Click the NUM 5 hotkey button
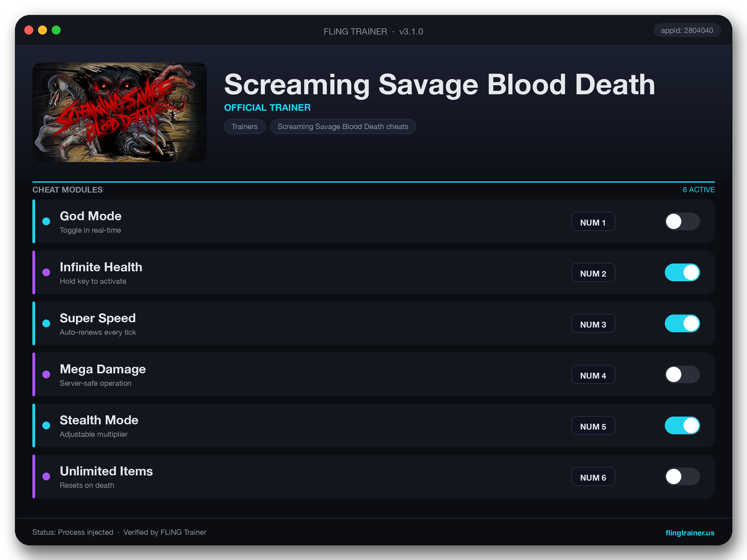 coord(593,425)
